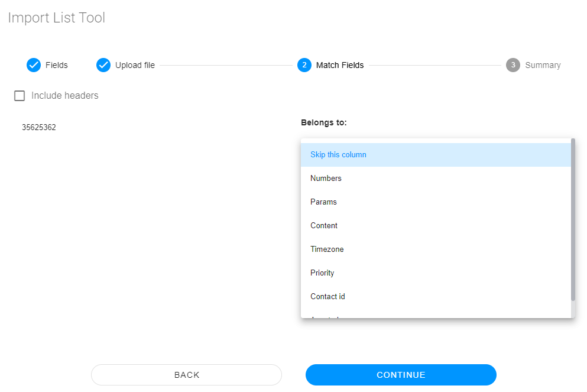Choose Params from the dropdown list
587x392 pixels.
coord(323,202)
